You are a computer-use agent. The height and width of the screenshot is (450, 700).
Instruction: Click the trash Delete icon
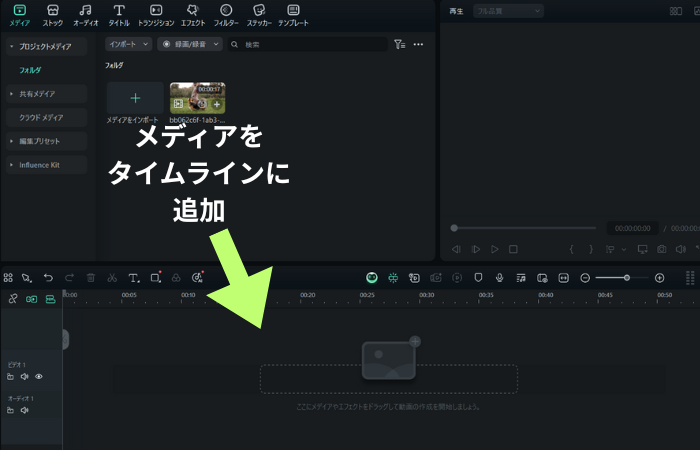click(x=91, y=278)
